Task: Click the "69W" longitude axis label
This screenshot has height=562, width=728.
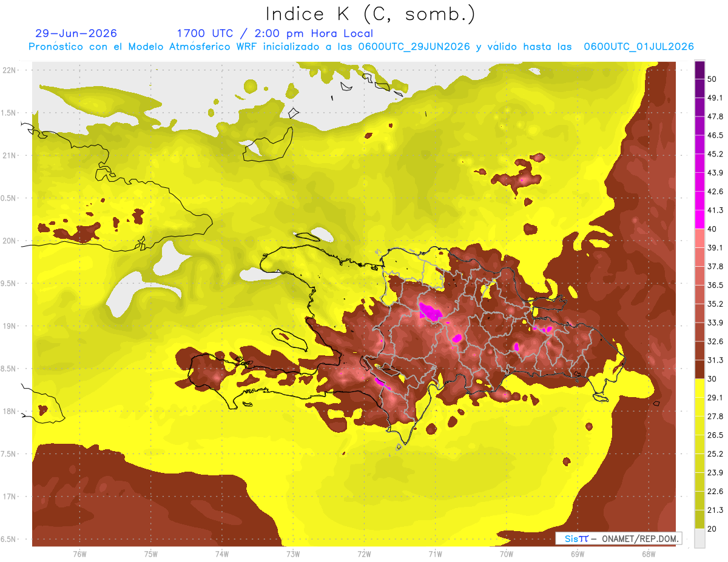Action: (x=578, y=554)
